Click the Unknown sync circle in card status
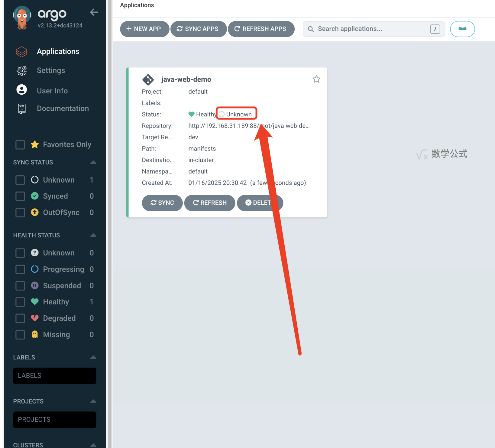 pos(222,114)
